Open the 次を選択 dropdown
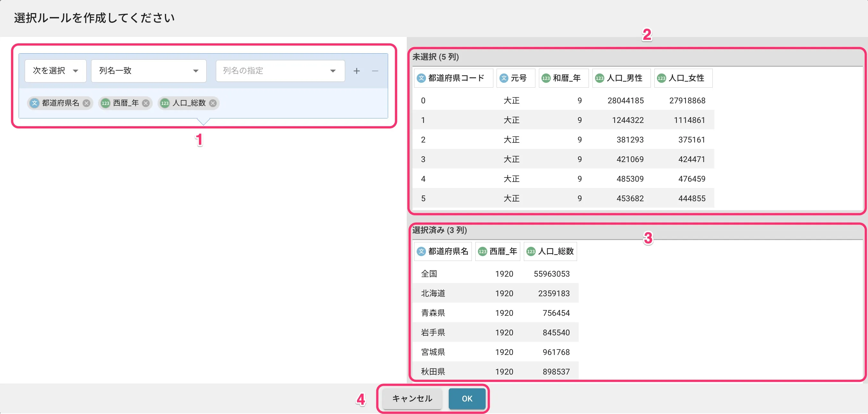The image size is (868, 414). pyautogui.click(x=55, y=71)
